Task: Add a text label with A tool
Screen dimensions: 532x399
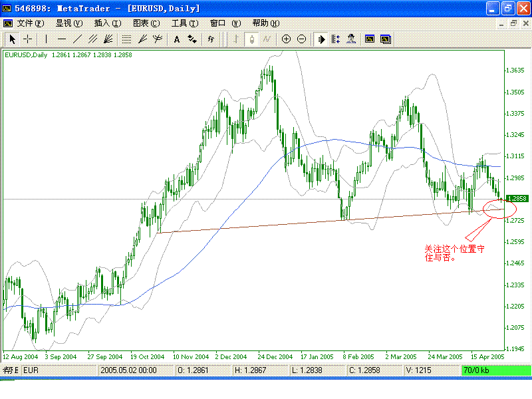Action: pos(177,39)
